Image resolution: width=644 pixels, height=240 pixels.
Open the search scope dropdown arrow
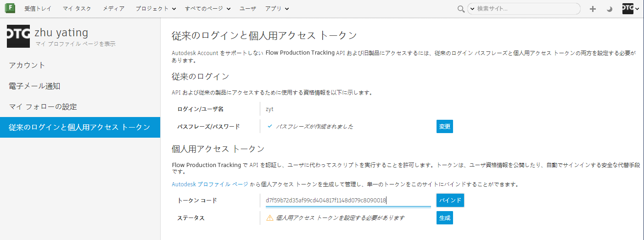[x=472, y=9]
